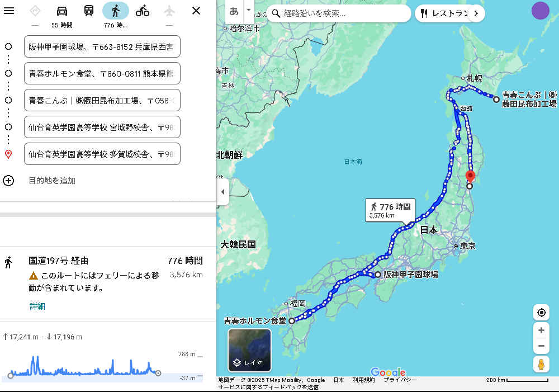
Task: Select the レストラン category chip
Action: point(443,13)
